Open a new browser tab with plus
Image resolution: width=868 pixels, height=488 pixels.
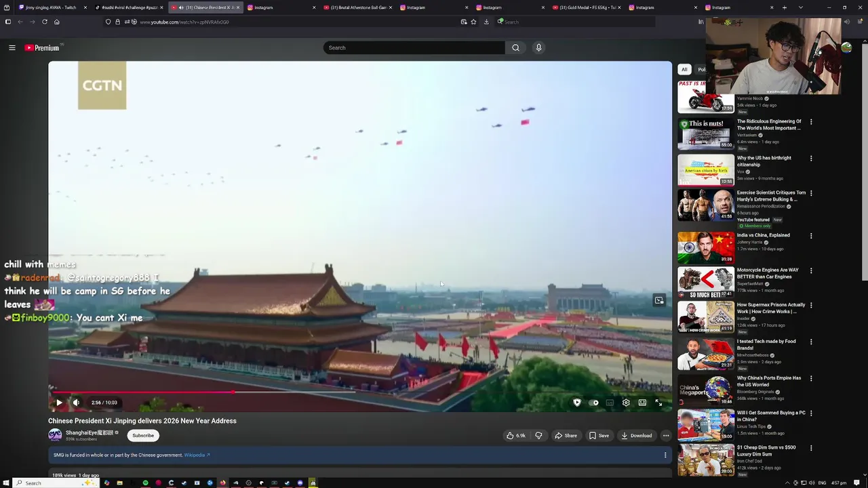[785, 7]
